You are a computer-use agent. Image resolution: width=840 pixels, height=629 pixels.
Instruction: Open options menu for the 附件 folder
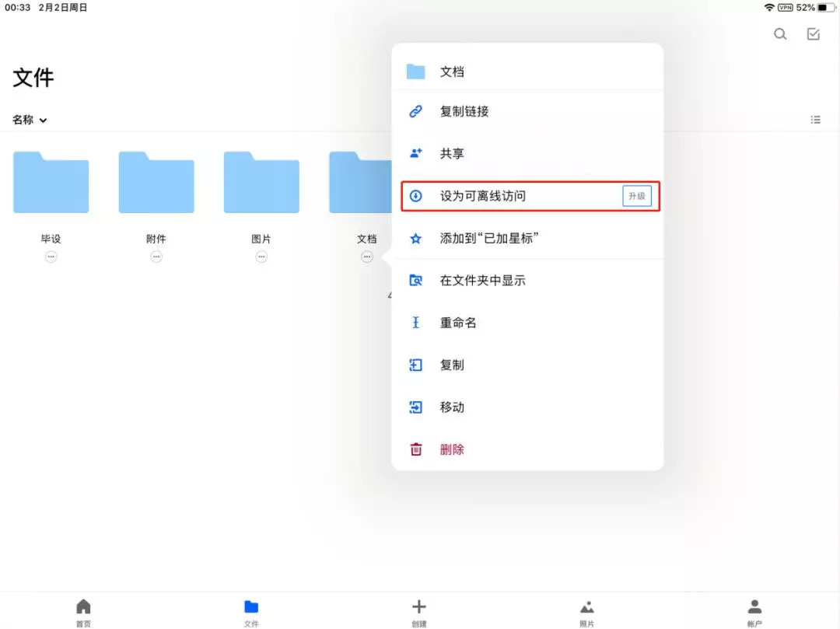pos(156,256)
